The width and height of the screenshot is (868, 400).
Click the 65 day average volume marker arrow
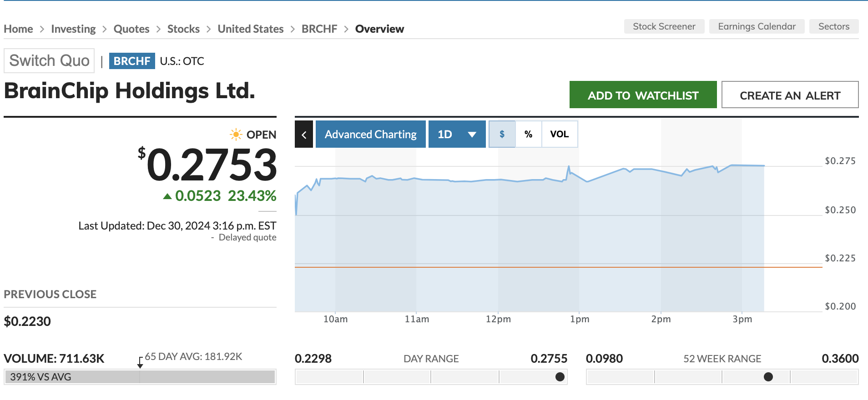[x=140, y=362]
